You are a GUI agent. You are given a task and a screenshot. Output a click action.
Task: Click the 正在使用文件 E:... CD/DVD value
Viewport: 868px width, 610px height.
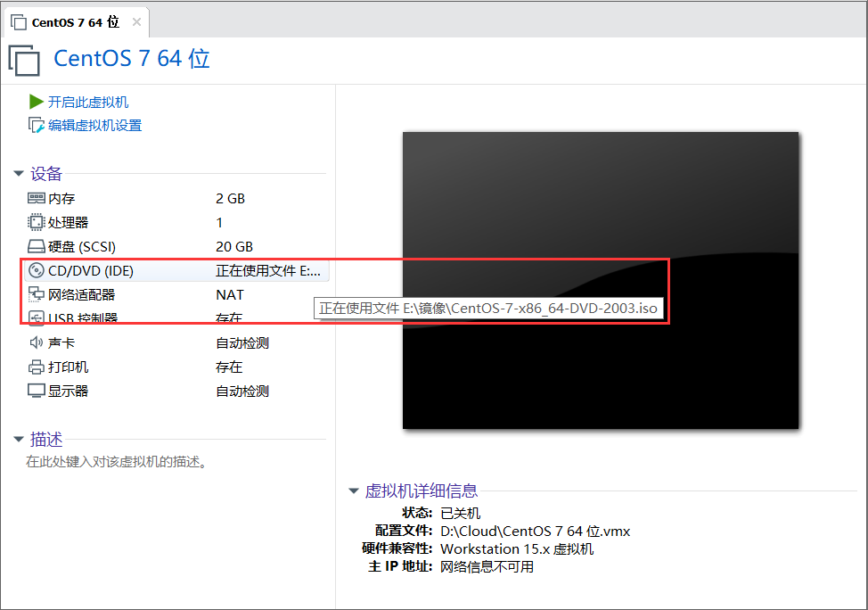pyautogui.click(x=268, y=271)
